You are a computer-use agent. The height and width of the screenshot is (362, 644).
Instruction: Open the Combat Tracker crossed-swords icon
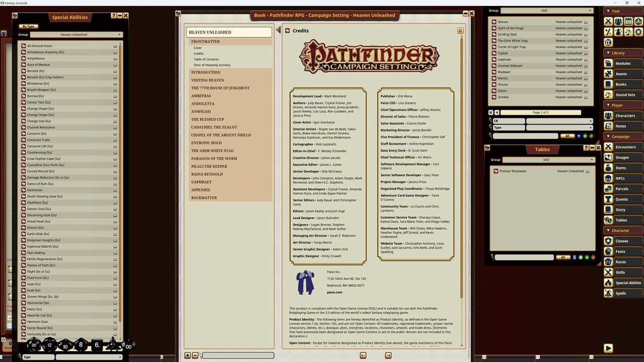point(608,21)
